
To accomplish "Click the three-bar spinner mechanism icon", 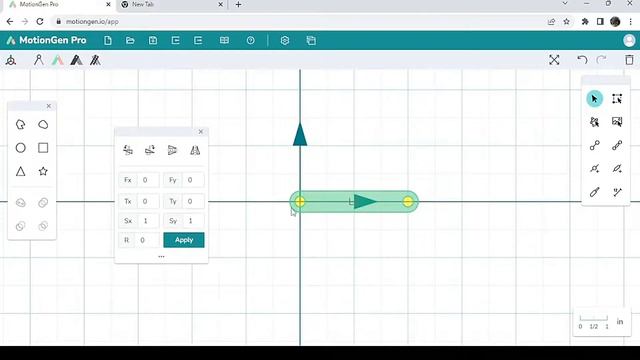I will coord(11,61).
